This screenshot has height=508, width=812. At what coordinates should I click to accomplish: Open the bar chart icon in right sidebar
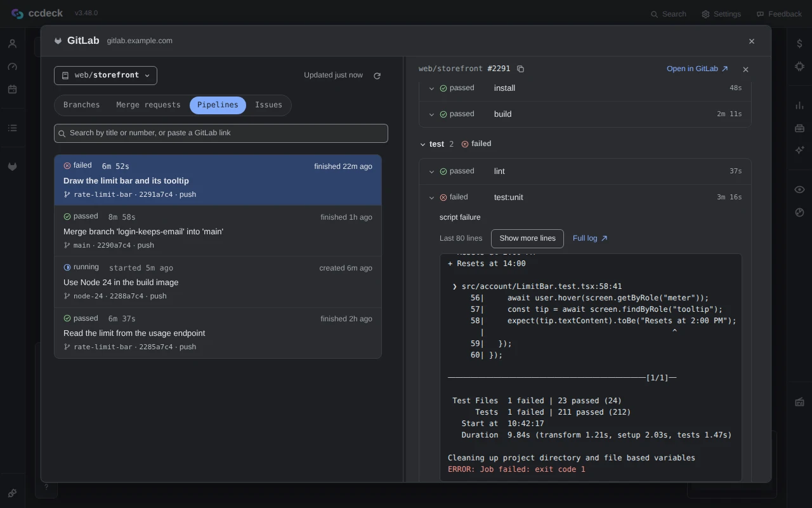click(799, 105)
